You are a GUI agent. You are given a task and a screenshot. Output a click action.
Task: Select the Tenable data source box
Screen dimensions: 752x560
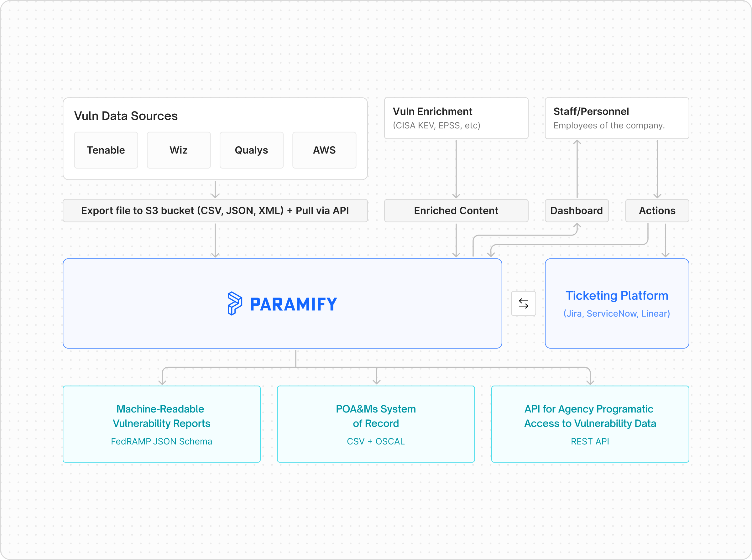(x=106, y=150)
